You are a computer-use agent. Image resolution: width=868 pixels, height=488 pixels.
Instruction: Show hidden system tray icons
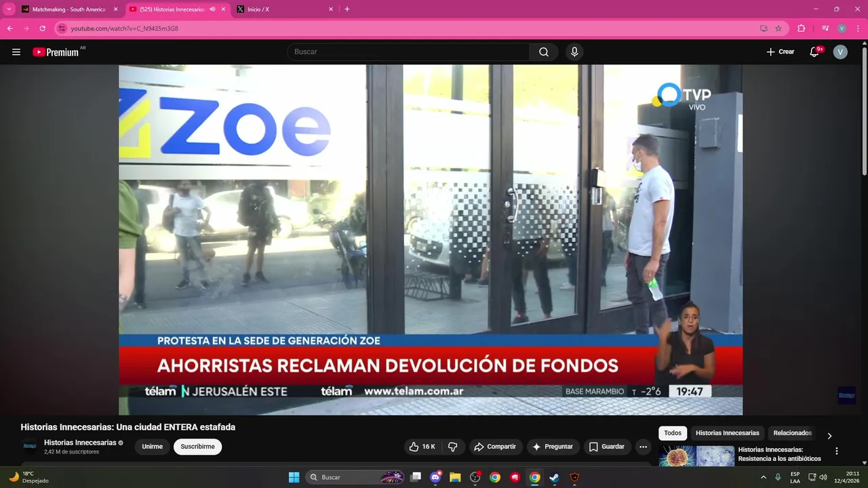pos(764,477)
